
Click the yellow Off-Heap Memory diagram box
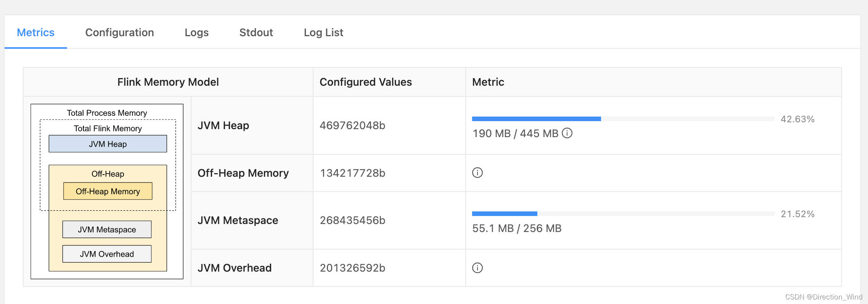(x=108, y=191)
